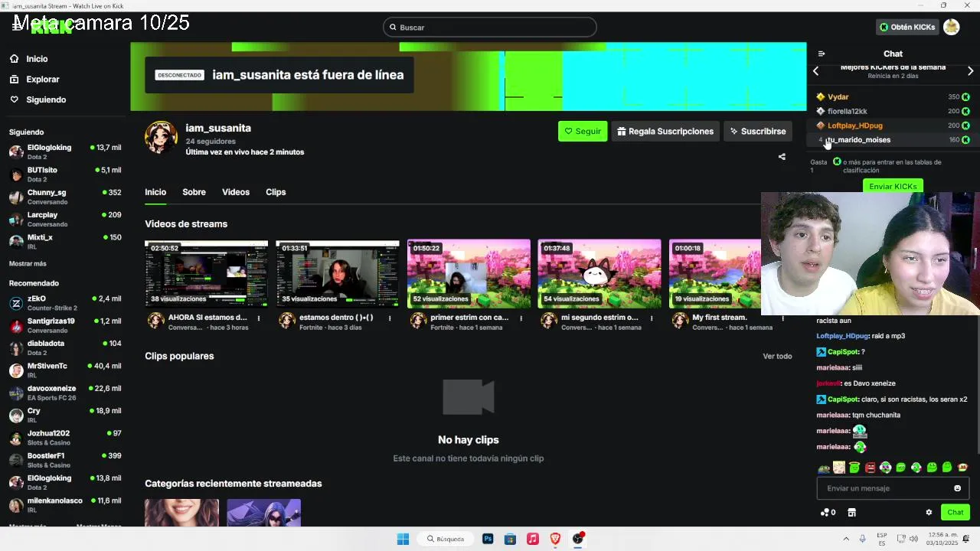Image resolution: width=980 pixels, height=551 pixels.
Task: Focus the Buscar search field
Action: (490, 28)
